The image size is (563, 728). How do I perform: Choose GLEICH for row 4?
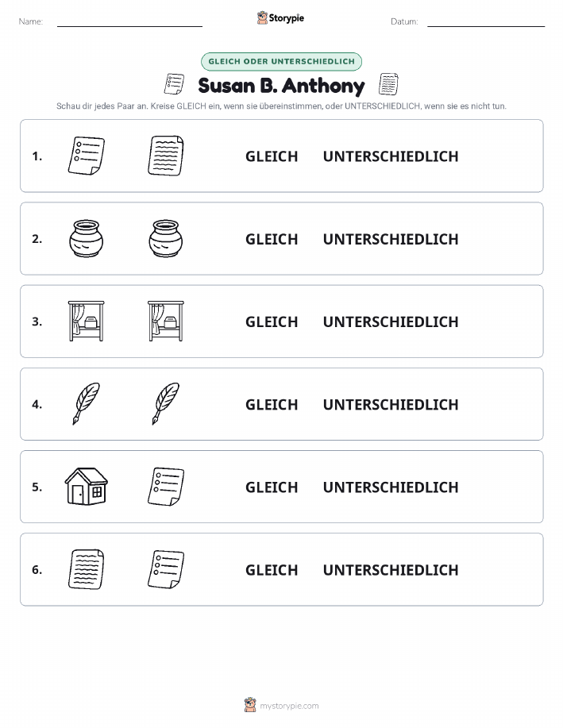pos(272,404)
